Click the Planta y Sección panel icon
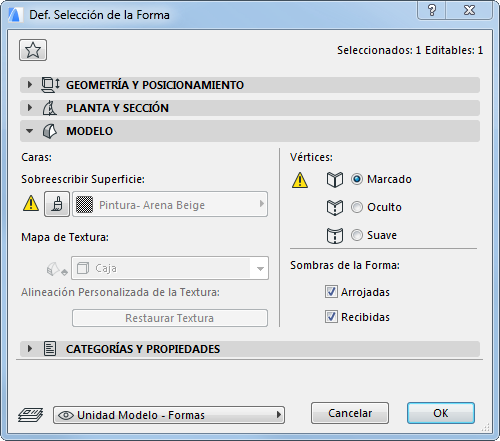Screen dimensions: 500x441 pos(50,108)
